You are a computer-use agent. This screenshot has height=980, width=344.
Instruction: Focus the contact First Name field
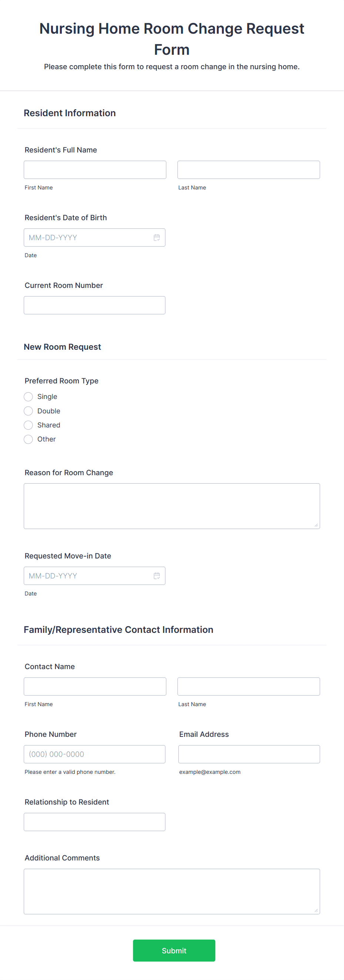pyautogui.click(x=95, y=686)
